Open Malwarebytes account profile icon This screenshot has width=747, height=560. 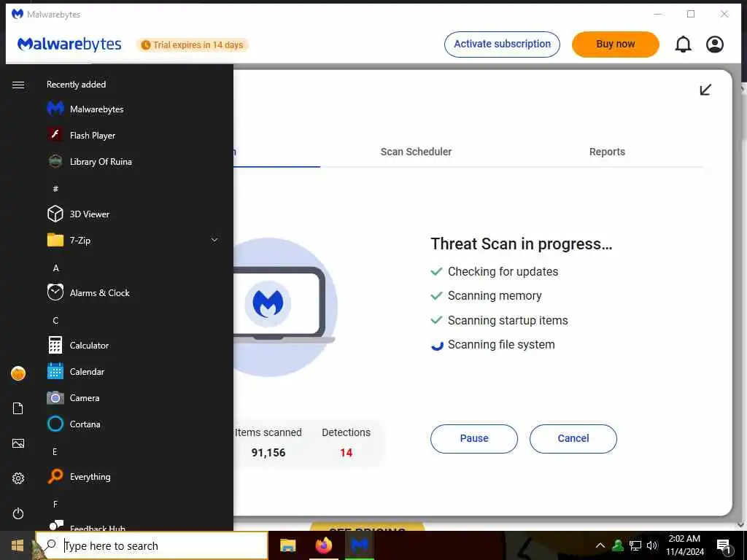pyautogui.click(x=715, y=44)
